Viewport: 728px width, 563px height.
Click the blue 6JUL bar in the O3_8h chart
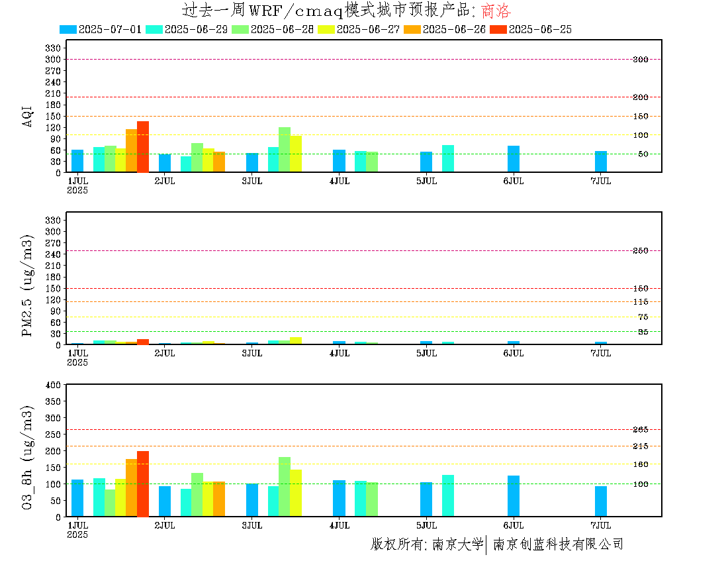(x=514, y=496)
